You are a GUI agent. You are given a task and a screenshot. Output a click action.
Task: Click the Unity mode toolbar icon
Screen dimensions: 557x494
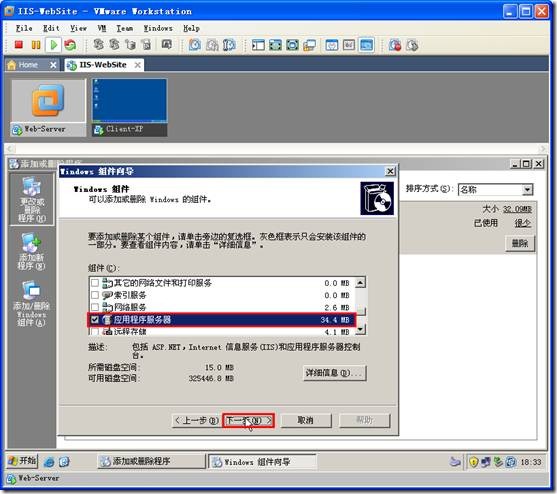click(309, 45)
